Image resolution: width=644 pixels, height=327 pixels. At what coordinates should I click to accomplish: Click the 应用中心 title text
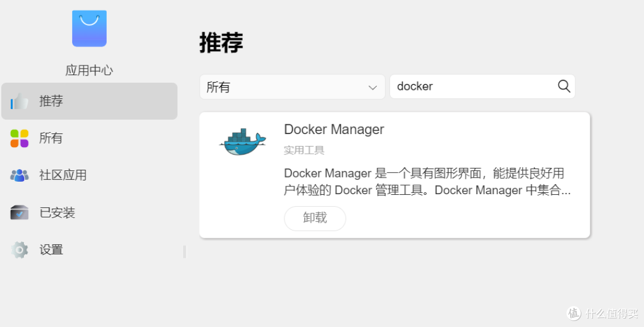[x=89, y=70]
